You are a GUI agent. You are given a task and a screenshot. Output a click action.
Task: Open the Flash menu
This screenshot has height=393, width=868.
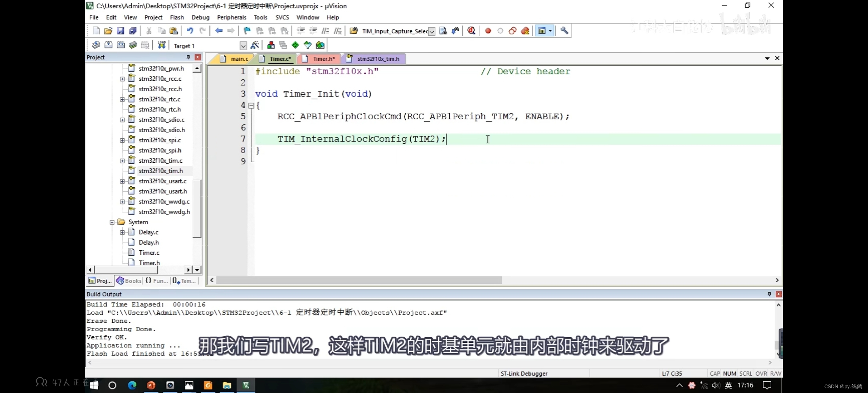coord(177,17)
